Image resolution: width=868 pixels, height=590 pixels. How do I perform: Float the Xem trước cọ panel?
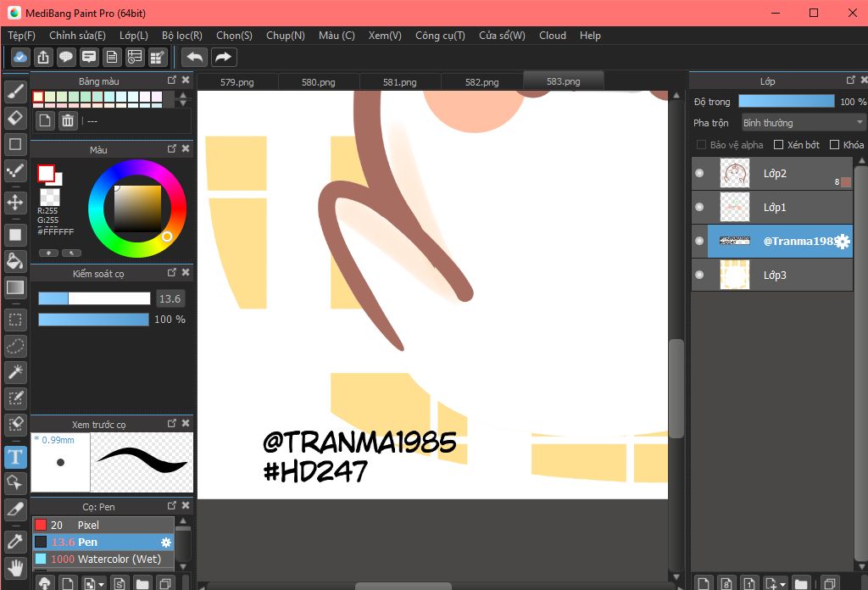tap(172, 423)
